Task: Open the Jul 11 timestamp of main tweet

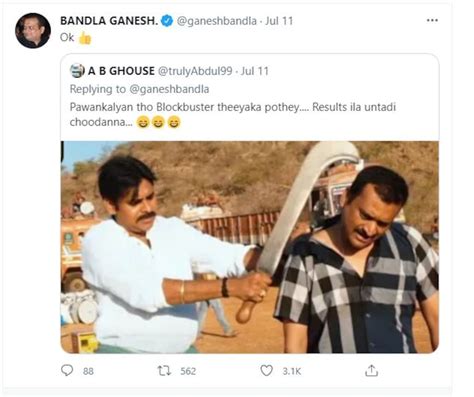Action: click(279, 21)
